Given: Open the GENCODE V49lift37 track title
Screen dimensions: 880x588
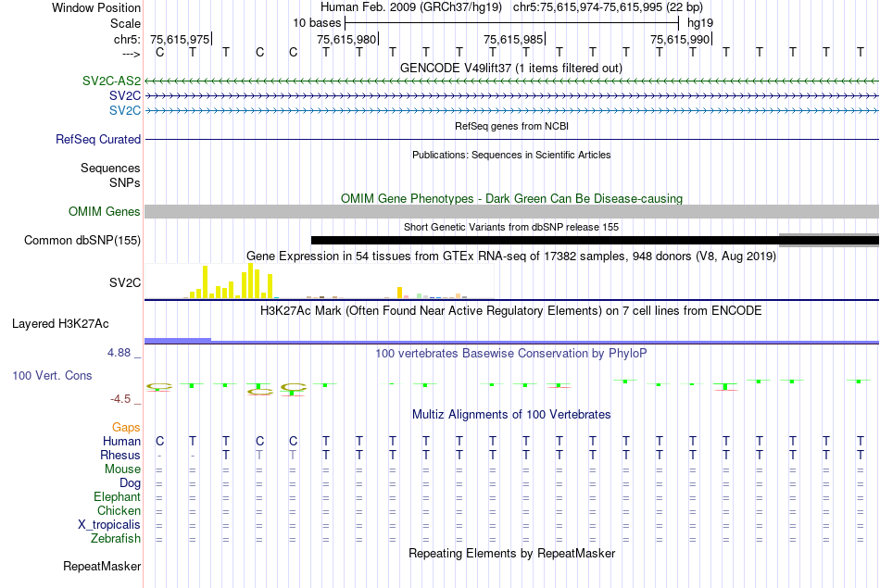Looking at the screenshot, I should [x=510, y=68].
